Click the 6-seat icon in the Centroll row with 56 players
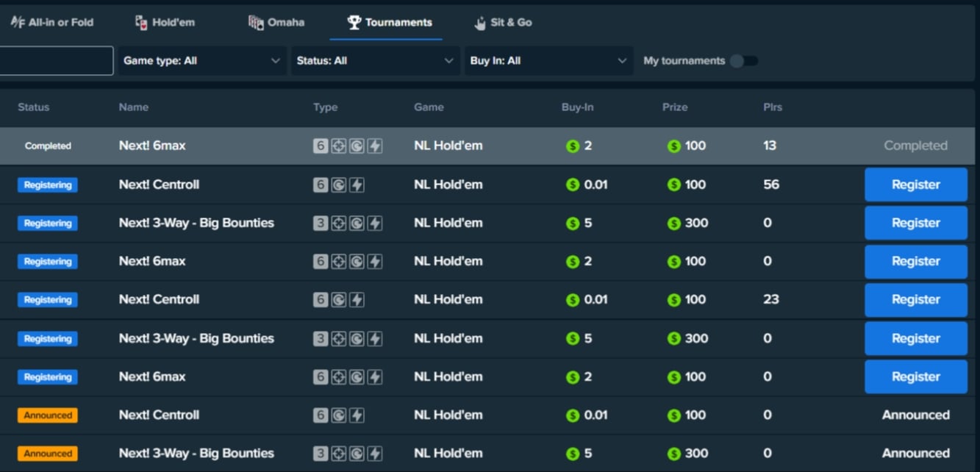Viewport: 980px width, 472px height. click(x=320, y=185)
